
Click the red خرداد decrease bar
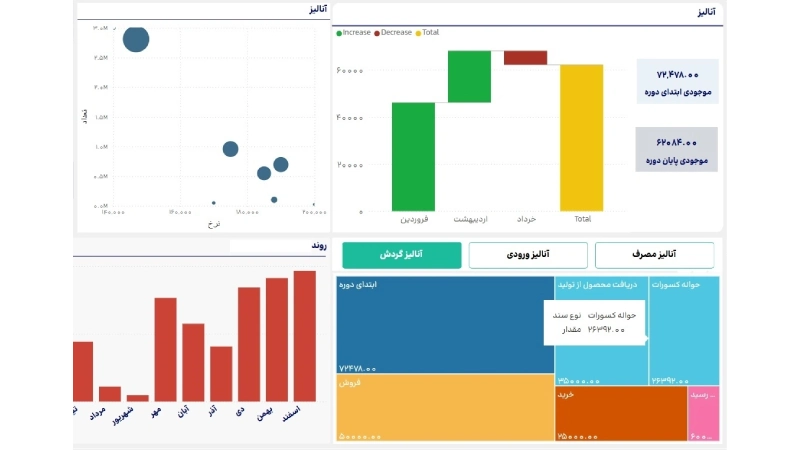click(x=525, y=58)
